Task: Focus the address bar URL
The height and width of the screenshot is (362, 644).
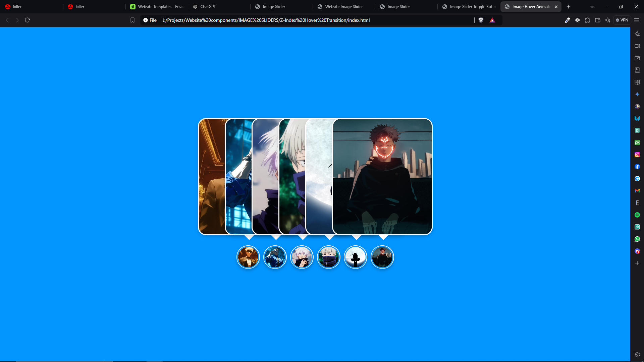Action: pos(266,20)
